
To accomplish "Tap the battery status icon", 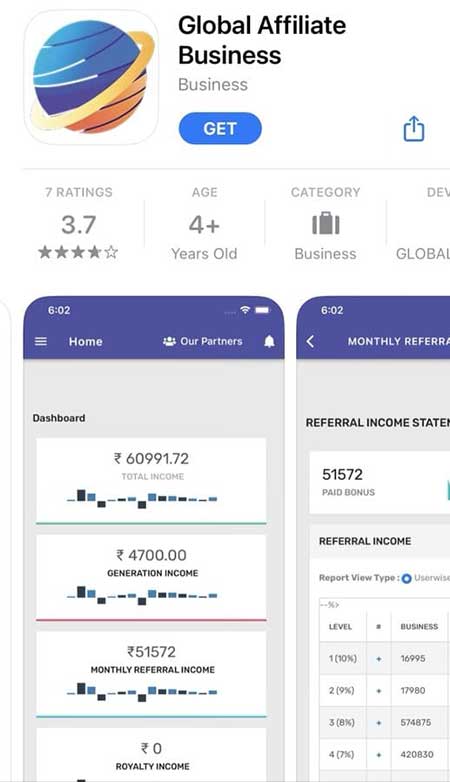I will pos(262,310).
